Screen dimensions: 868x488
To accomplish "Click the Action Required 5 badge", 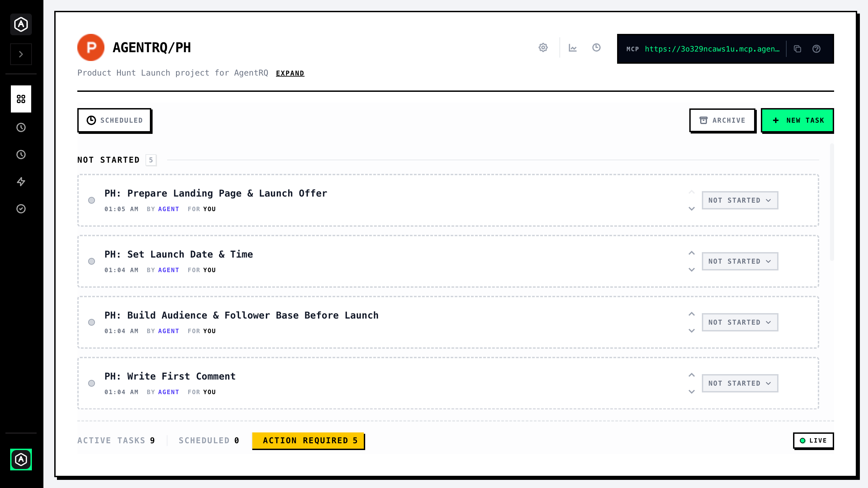I will (308, 441).
